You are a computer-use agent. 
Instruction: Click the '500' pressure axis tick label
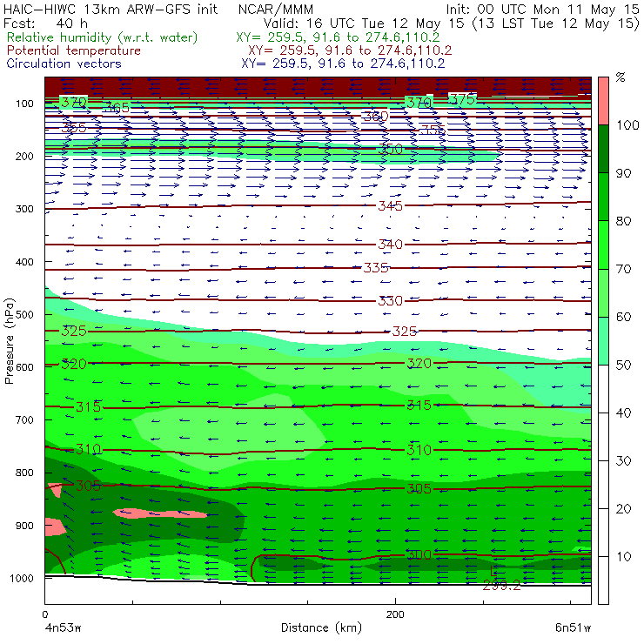(x=24, y=315)
